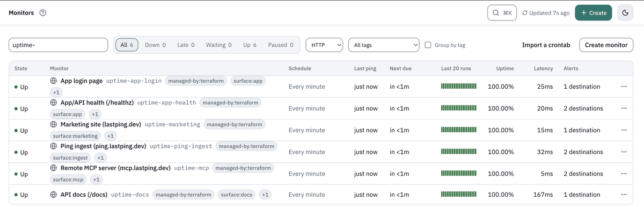This screenshot has width=644, height=207.
Task: Click the globe icon beside Remote MCP server
Action: pyautogui.click(x=54, y=168)
